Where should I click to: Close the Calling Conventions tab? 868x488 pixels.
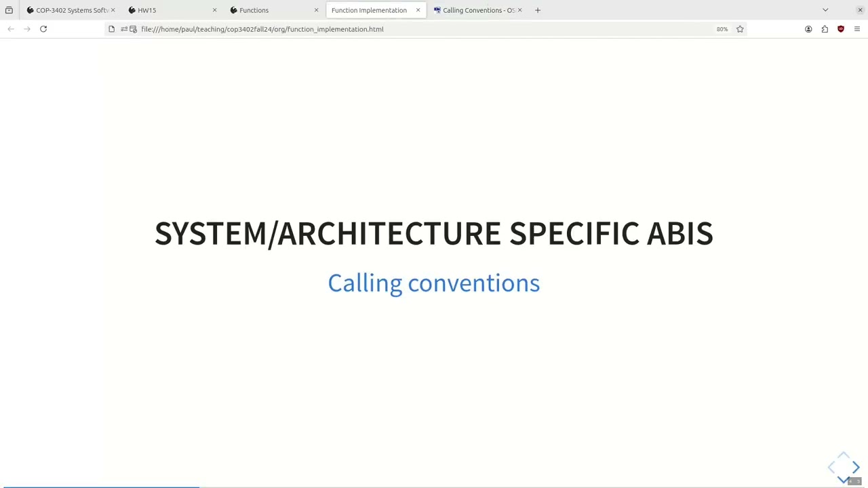click(x=519, y=10)
